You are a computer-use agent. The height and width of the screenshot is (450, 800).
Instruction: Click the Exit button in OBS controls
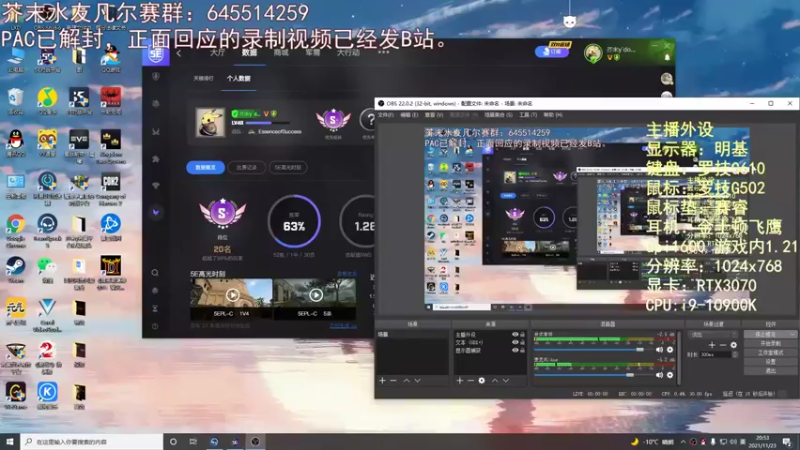(x=770, y=371)
